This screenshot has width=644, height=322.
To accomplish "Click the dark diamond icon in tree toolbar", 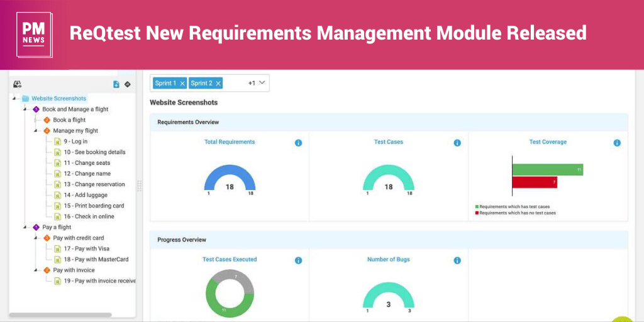I will [x=127, y=84].
